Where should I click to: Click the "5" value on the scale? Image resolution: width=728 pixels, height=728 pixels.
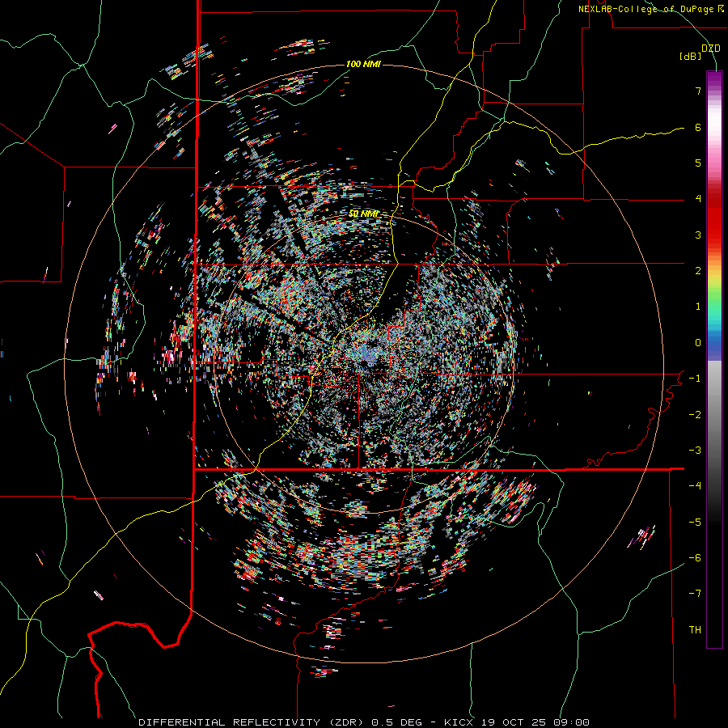pos(698,163)
